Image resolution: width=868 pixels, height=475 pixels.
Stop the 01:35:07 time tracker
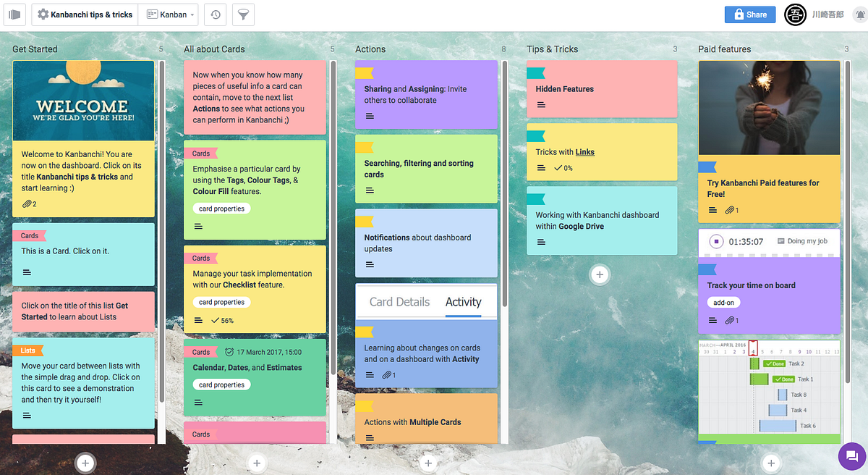pyautogui.click(x=716, y=242)
